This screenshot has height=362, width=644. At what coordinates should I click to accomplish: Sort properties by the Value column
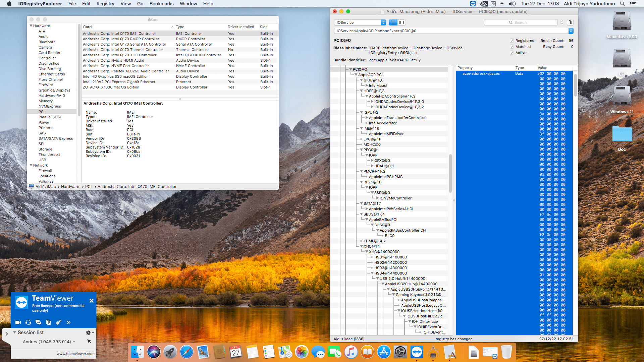pyautogui.click(x=555, y=68)
